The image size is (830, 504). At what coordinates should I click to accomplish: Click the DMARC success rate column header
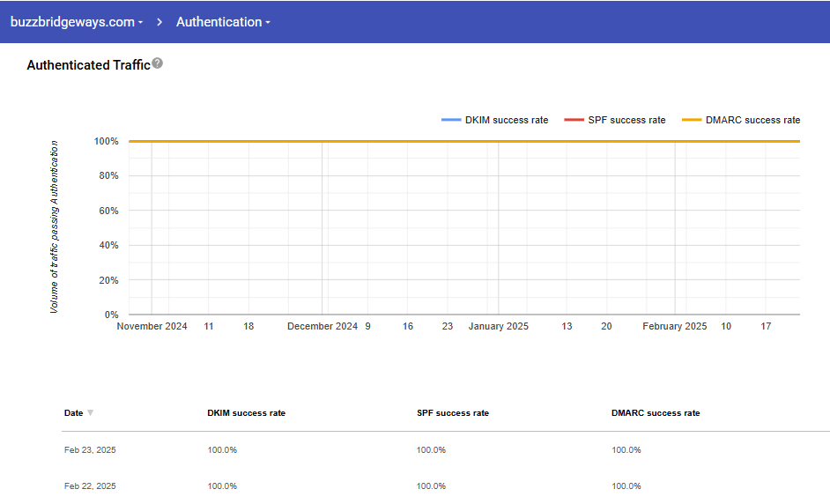tap(656, 413)
